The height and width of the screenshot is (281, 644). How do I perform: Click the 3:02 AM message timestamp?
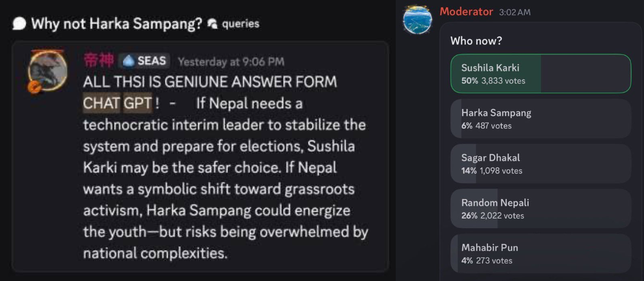[x=515, y=12]
